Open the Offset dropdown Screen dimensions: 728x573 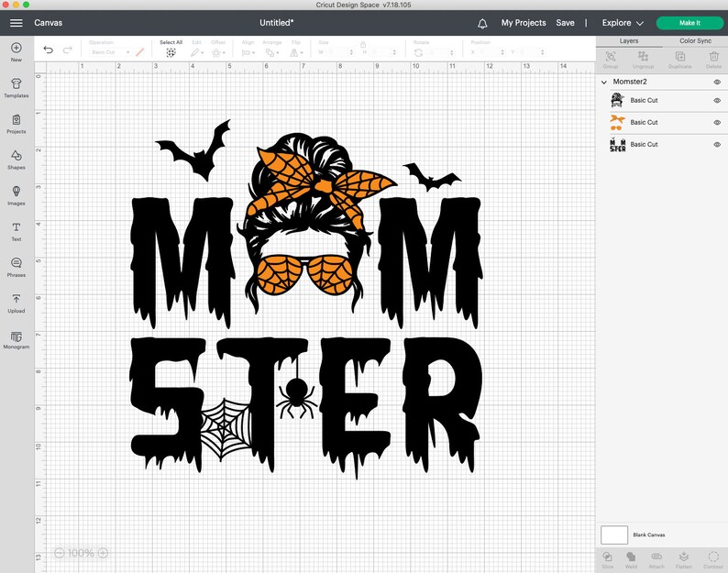coord(218,52)
